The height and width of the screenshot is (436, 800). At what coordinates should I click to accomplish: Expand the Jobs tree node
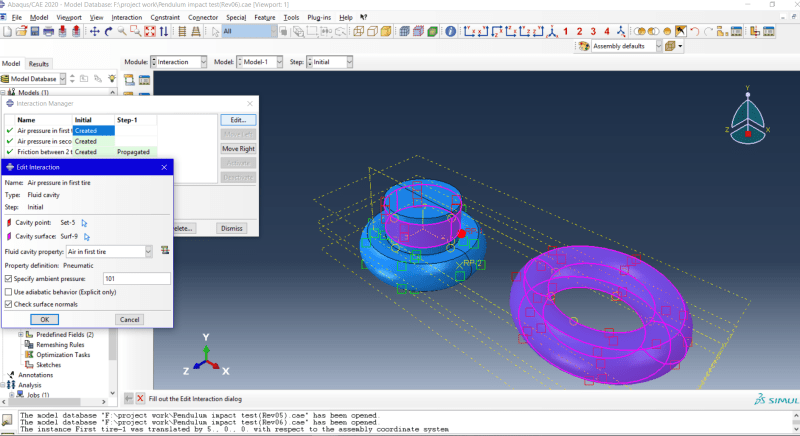click(x=12, y=395)
